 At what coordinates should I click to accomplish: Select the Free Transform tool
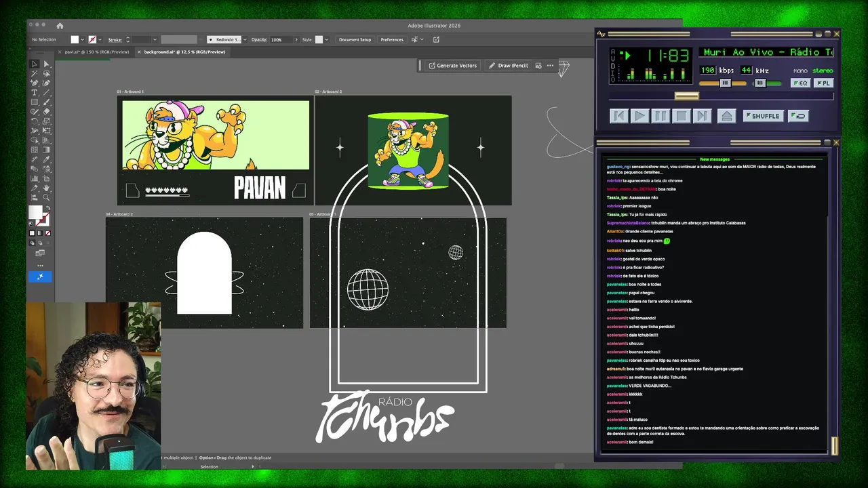(47, 131)
